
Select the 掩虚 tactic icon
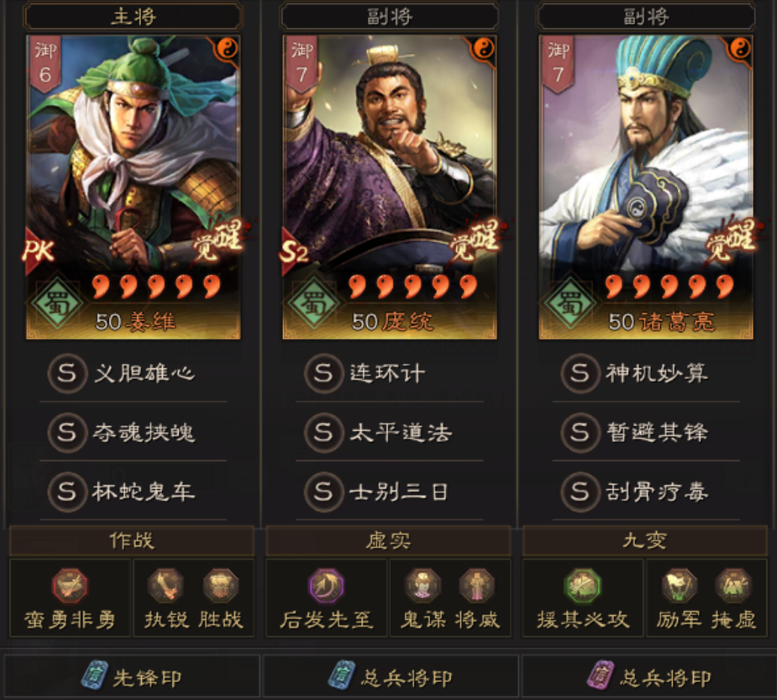(733, 585)
